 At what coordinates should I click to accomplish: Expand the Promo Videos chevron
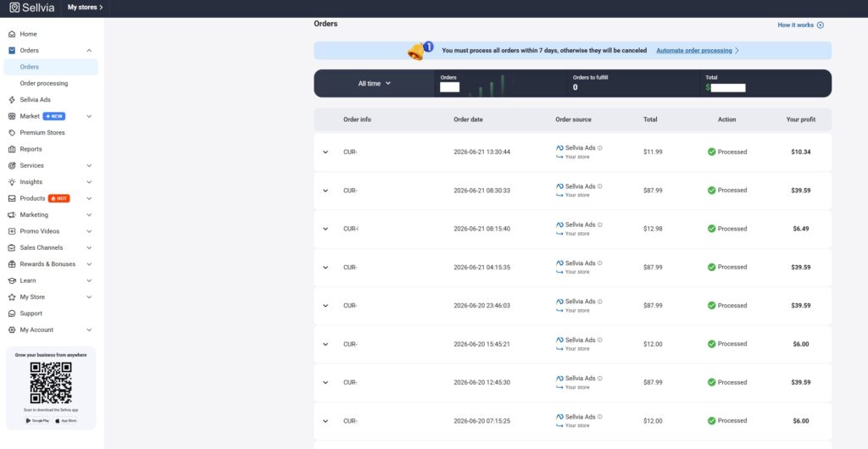[89, 231]
